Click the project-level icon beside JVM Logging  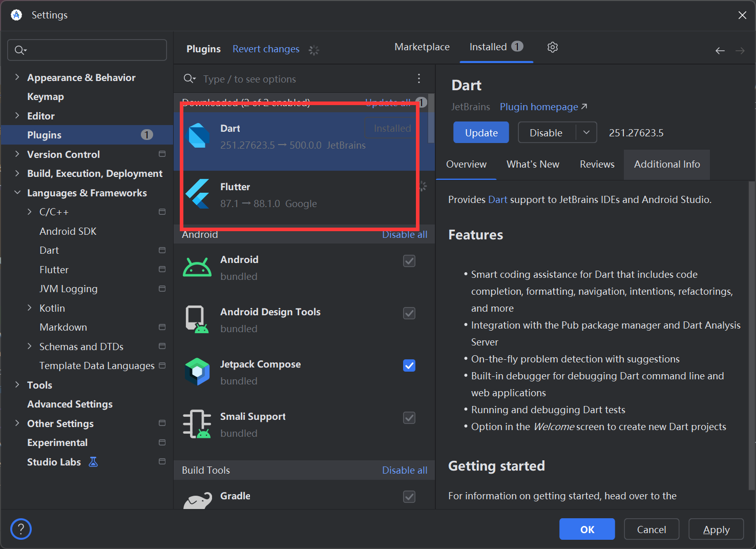[162, 289]
